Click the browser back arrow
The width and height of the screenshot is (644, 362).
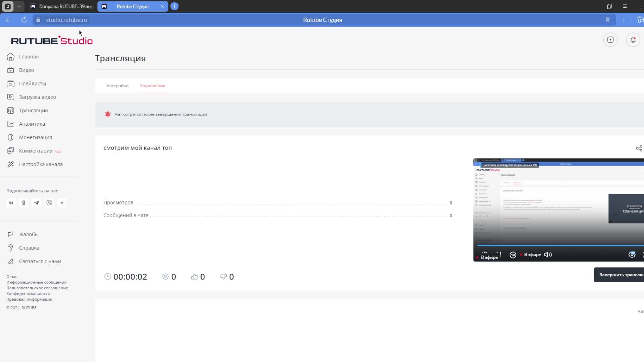point(8,20)
